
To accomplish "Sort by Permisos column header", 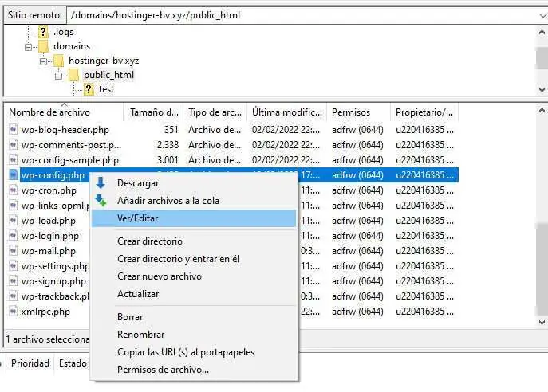I will [x=351, y=112].
